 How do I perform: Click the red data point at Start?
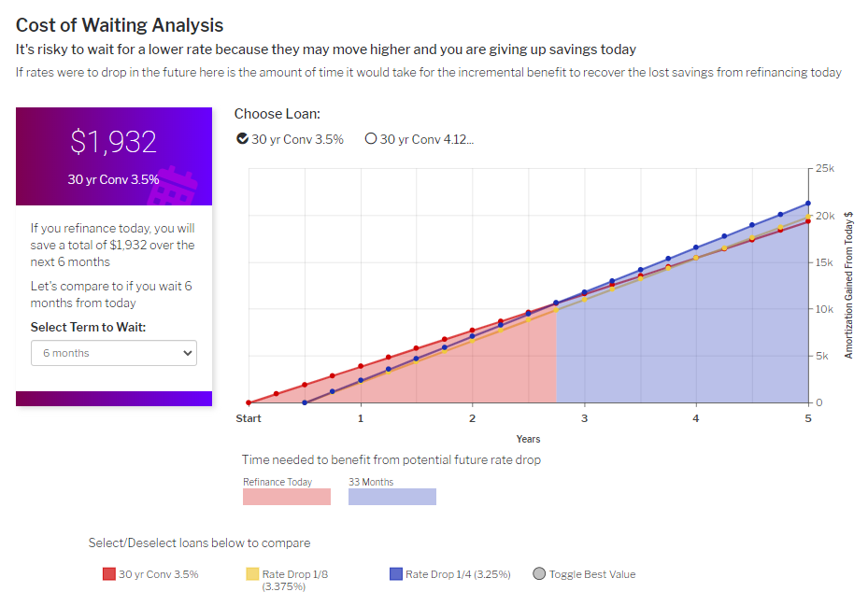[249, 402]
